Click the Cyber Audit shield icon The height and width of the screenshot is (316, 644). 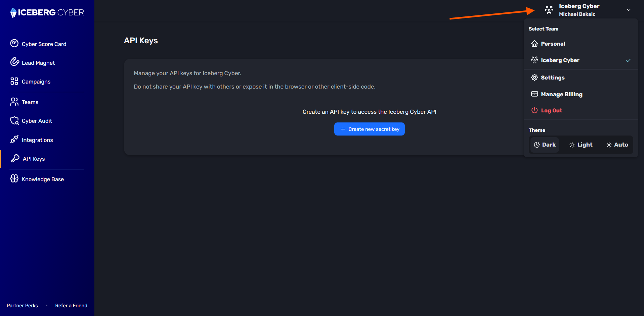click(x=14, y=120)
